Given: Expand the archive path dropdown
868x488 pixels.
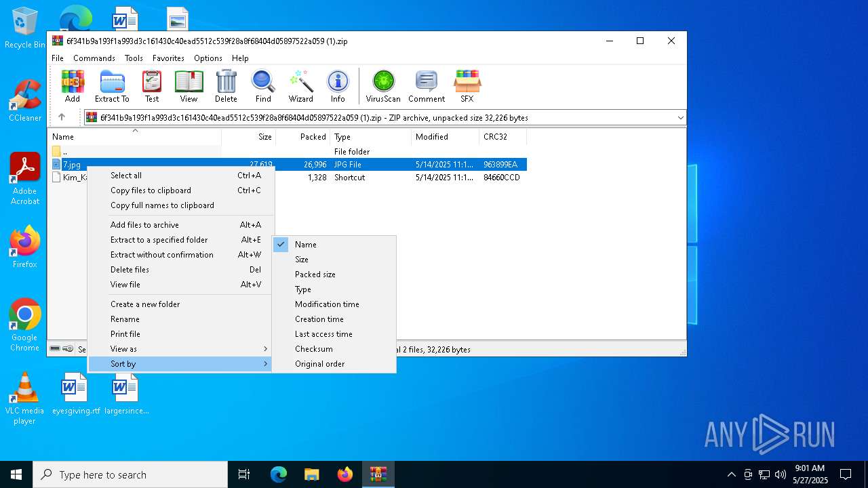Looking at the screenshot, I should (x=680, y=118).
